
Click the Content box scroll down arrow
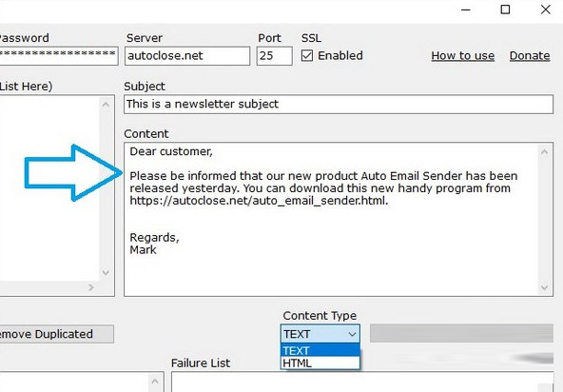pos(544,287)
